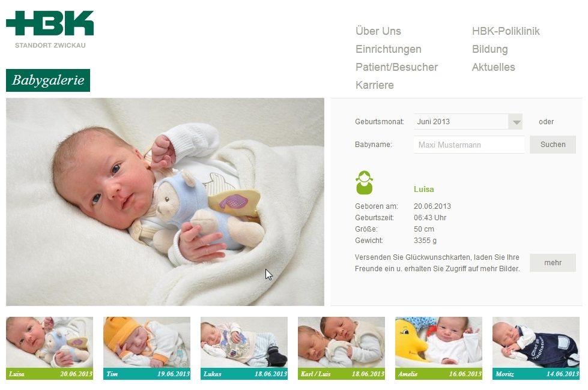This screenshot has width=588, height=390.
Task: Go to Patient/Besucher section
Action: point(396,67)
